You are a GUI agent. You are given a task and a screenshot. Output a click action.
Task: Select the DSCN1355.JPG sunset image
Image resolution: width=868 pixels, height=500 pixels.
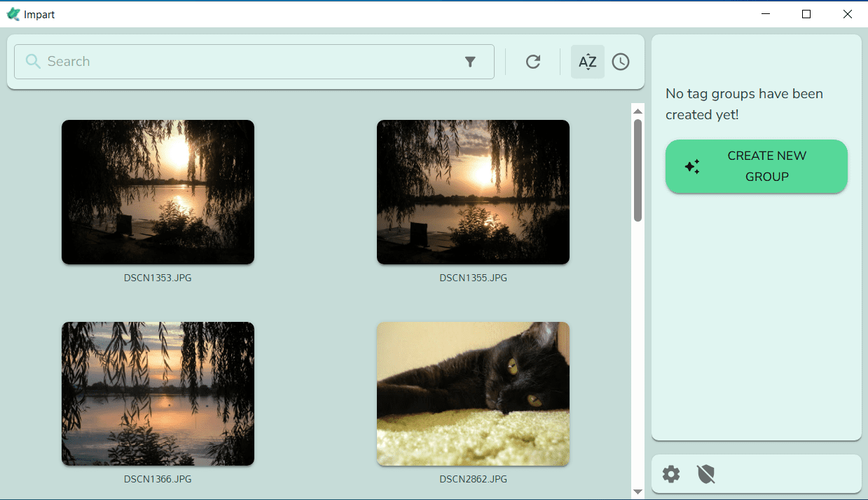473,191
